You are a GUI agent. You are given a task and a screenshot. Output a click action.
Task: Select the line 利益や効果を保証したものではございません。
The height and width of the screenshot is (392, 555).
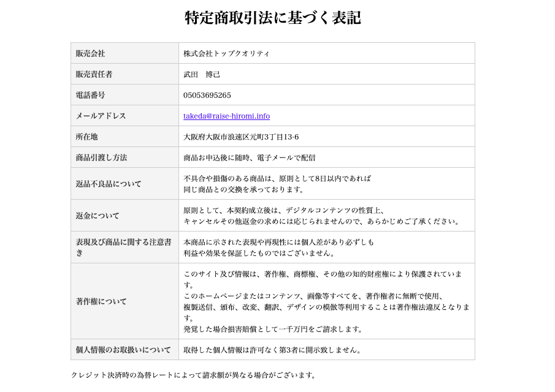(259, 254)
